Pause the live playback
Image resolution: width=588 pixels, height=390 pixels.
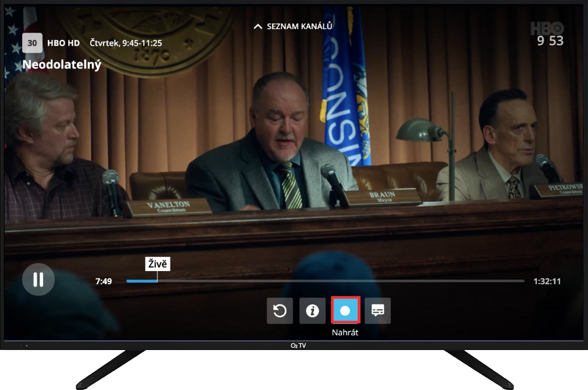(38, 279)
